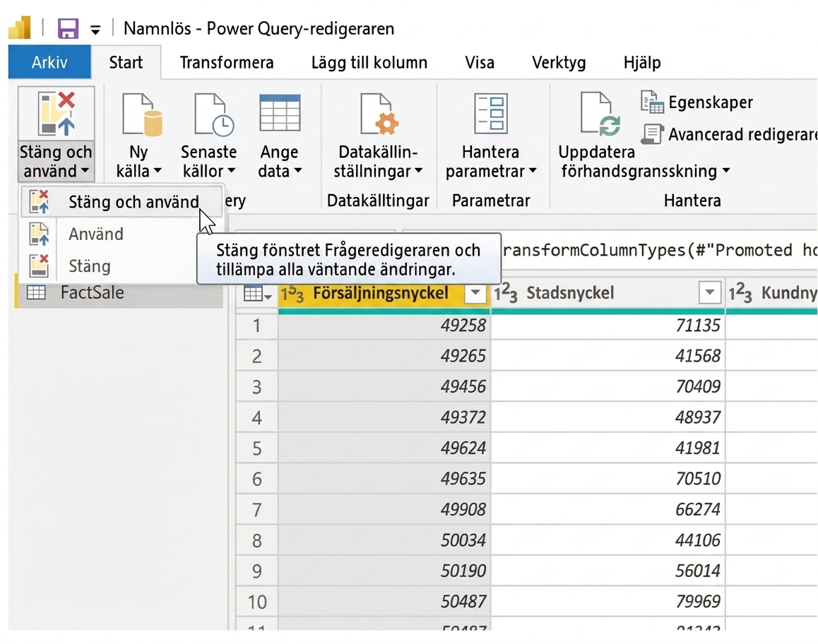
Task: Click the third column's data type icon
Action: click(740, 294)
